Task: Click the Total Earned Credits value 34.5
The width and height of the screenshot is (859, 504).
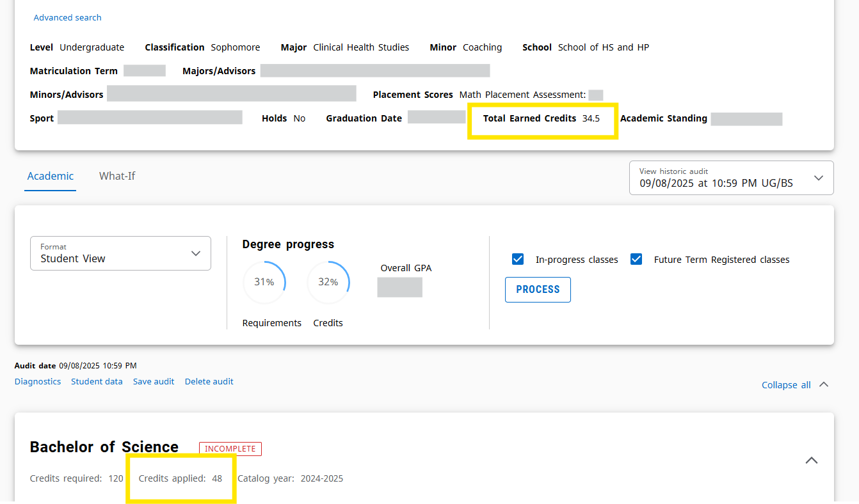Action: 591,118
